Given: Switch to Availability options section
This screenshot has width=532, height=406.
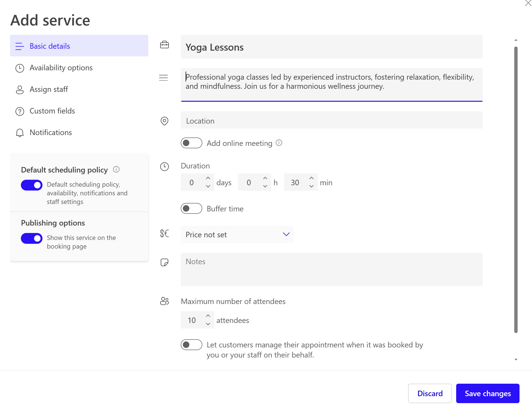Looking at the screenshot, I should [61, 68].
